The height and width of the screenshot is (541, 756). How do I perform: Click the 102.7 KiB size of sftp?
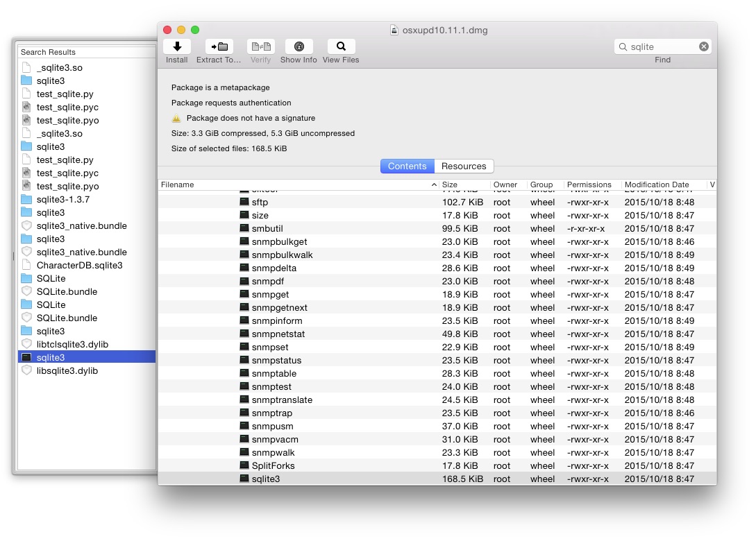[x=462, y=203]
